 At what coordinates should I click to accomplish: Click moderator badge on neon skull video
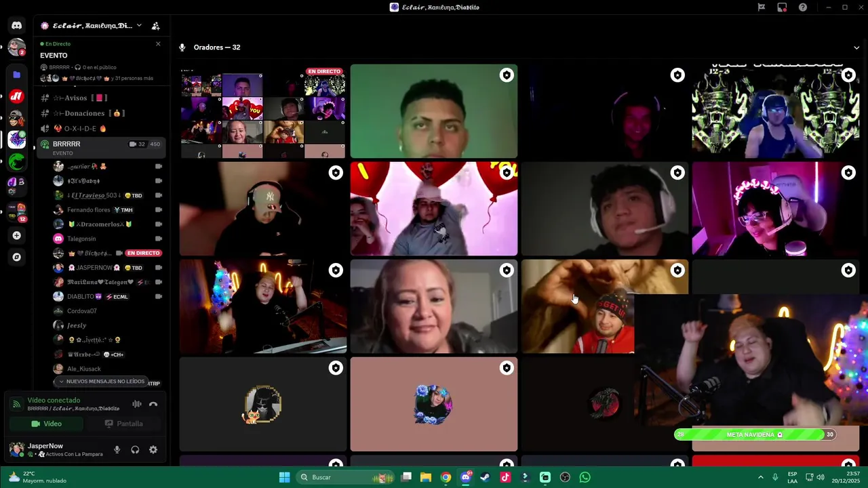pyautogui.click(x=848, y=75)
